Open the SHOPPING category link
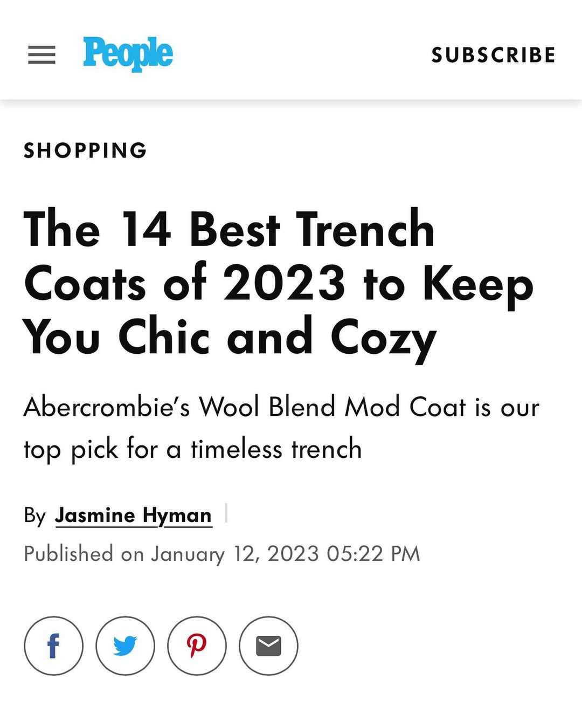This screenshot has width=582, height=728. pyautogui.click(x=85, y=150)
